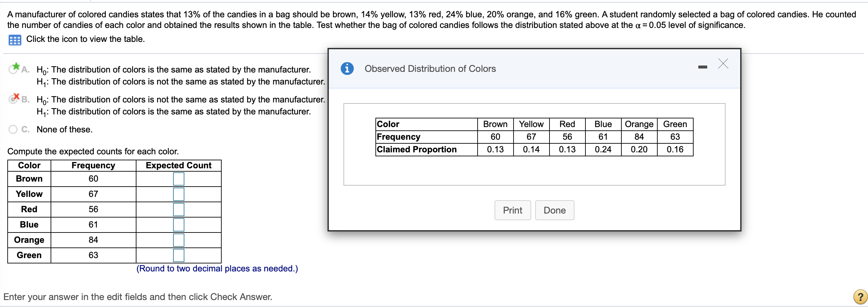Screen dimensions: 868x308
Task: Click the info icon on the Observed Distribution dialog
Action: pos(347,68)
